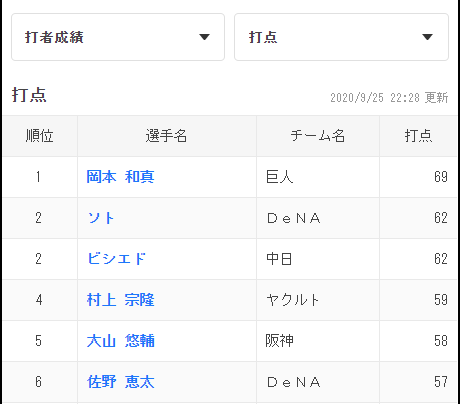
Task: Open player link 岡本 和真
Action: pos(120,177)
